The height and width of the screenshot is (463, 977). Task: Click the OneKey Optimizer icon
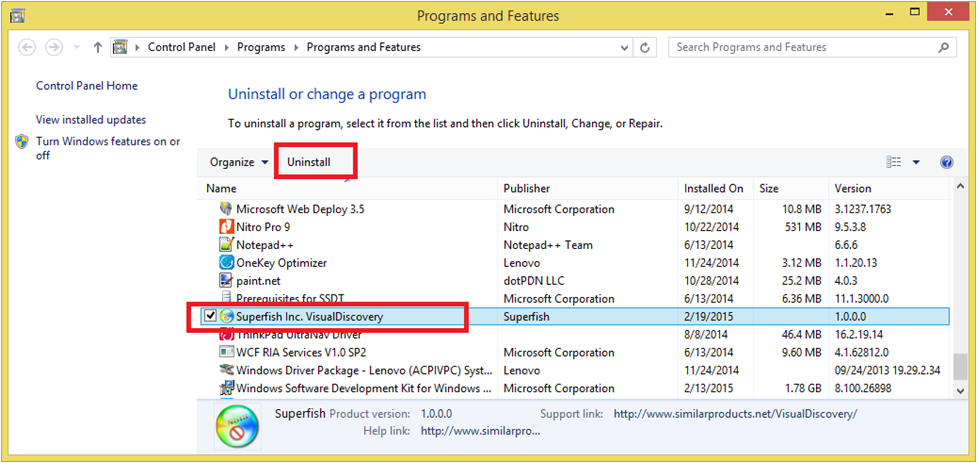(x=226, y=263)
